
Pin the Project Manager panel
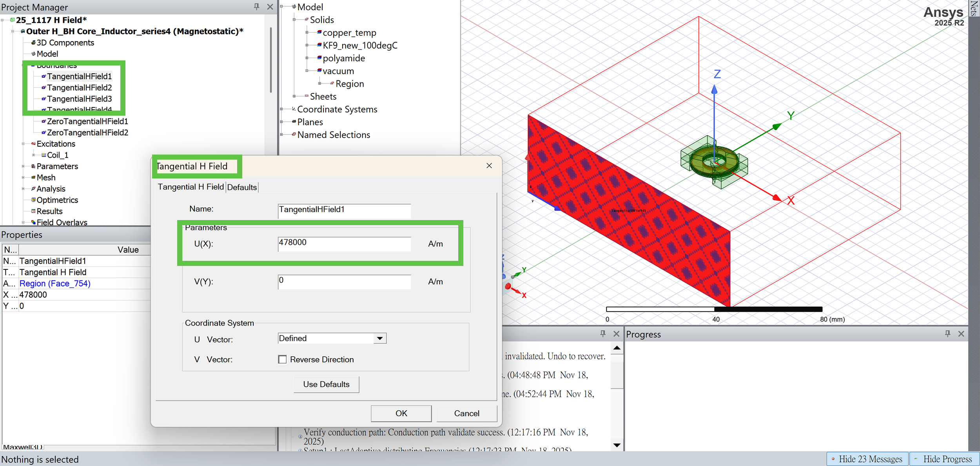click(x=256, y=7)
